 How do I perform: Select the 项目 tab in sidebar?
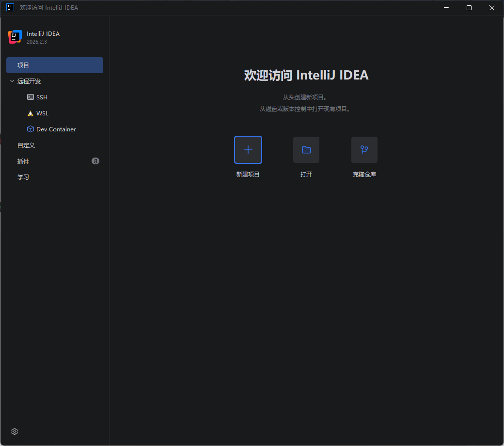coord(55,65)
